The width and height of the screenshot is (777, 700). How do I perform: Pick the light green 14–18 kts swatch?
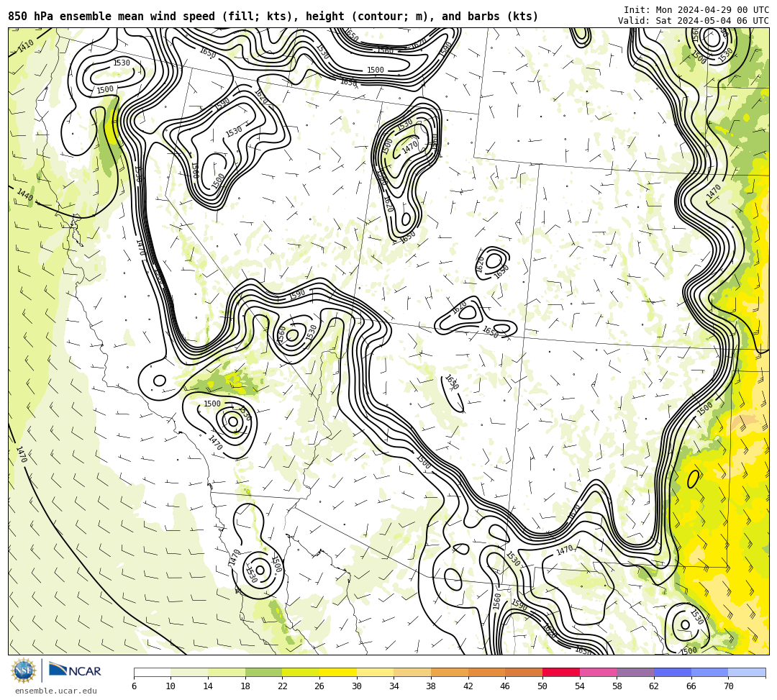[227, 672]
